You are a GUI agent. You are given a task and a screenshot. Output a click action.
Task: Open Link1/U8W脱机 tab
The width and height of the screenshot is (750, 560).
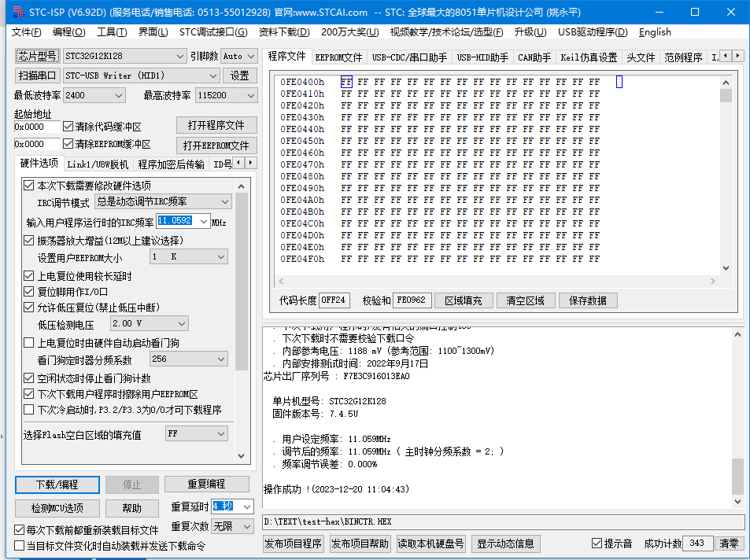coord(98,164)
